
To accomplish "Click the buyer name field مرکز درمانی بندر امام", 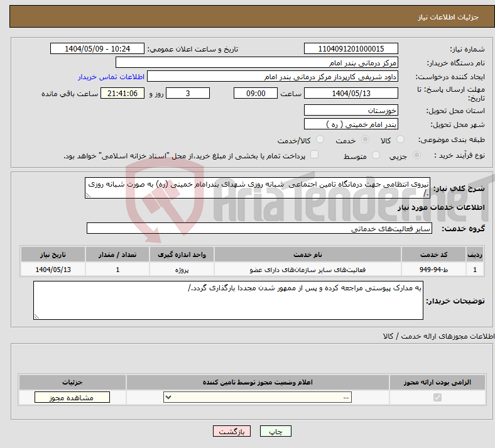I will point(257,62).
